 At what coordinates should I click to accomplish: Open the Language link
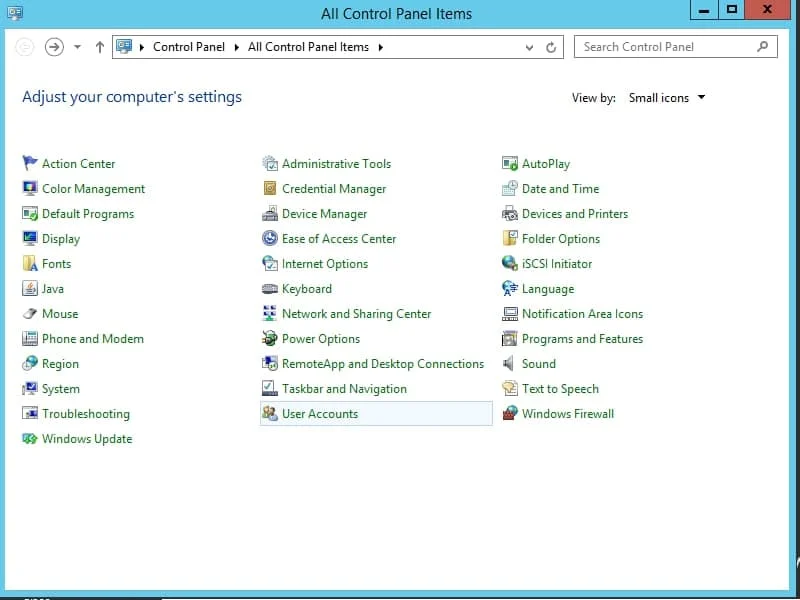coord(548,289)
